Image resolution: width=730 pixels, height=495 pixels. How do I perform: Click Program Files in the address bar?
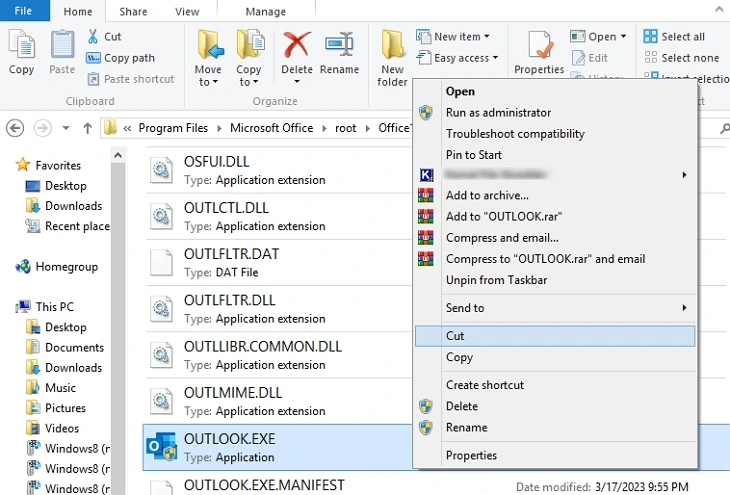(x=173, y=128)
